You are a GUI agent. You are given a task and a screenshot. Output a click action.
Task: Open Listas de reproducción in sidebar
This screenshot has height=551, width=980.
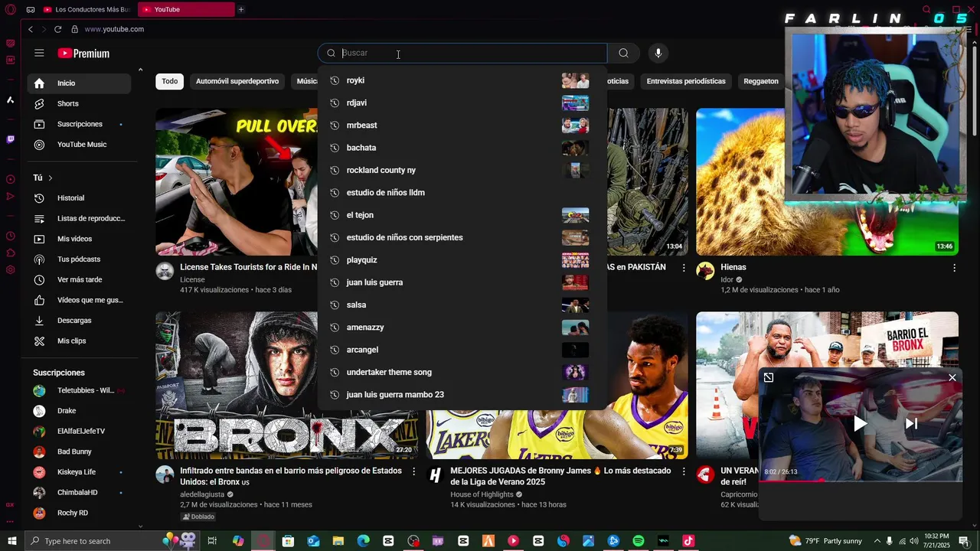[79, 219]
